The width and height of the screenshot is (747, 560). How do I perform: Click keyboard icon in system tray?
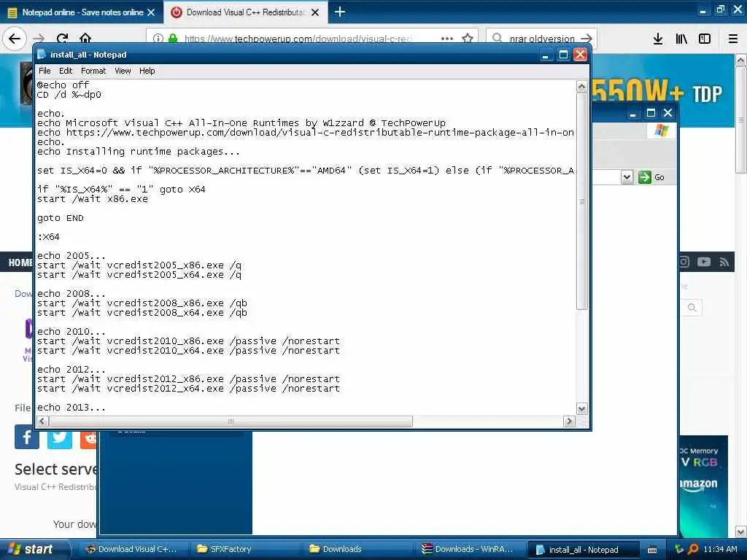tap(652, 550)
